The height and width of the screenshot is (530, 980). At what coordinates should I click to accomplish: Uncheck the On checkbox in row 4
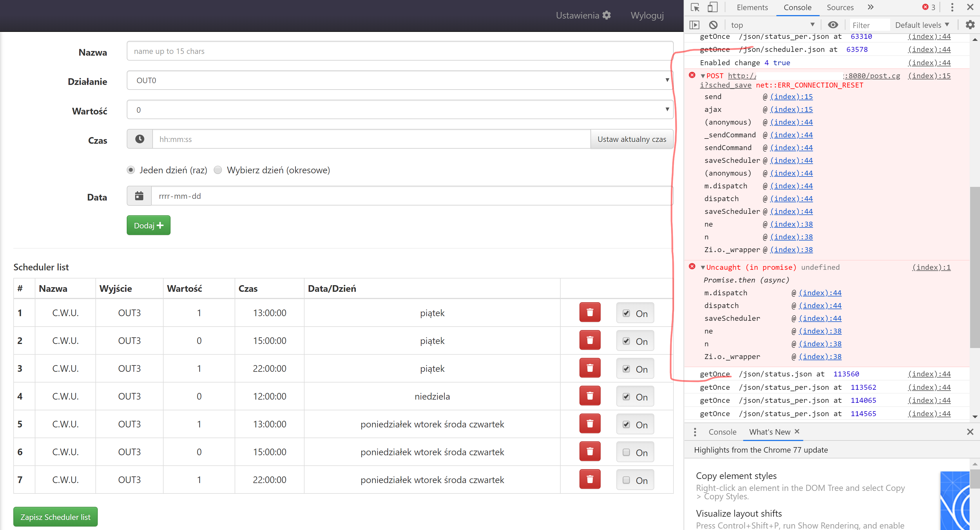click(626, 396)
